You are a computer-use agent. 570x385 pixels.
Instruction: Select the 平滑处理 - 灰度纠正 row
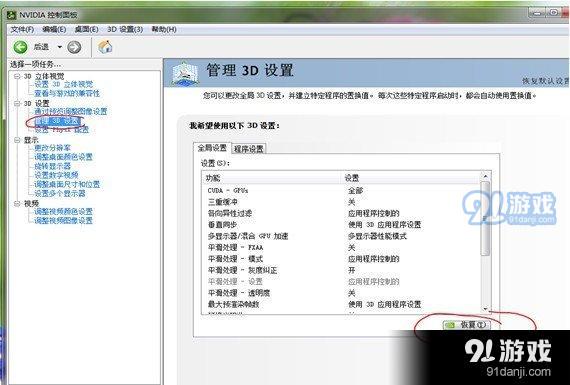click(x=341, y=270)
